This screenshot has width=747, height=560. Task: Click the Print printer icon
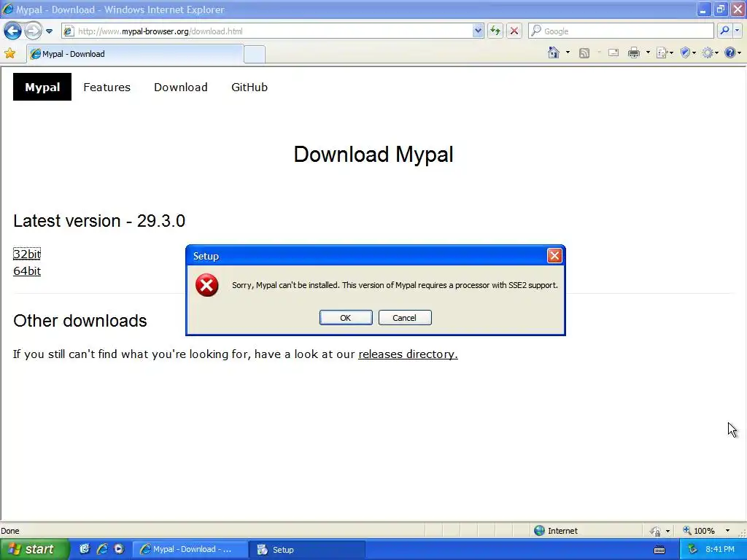click(634, 52)
